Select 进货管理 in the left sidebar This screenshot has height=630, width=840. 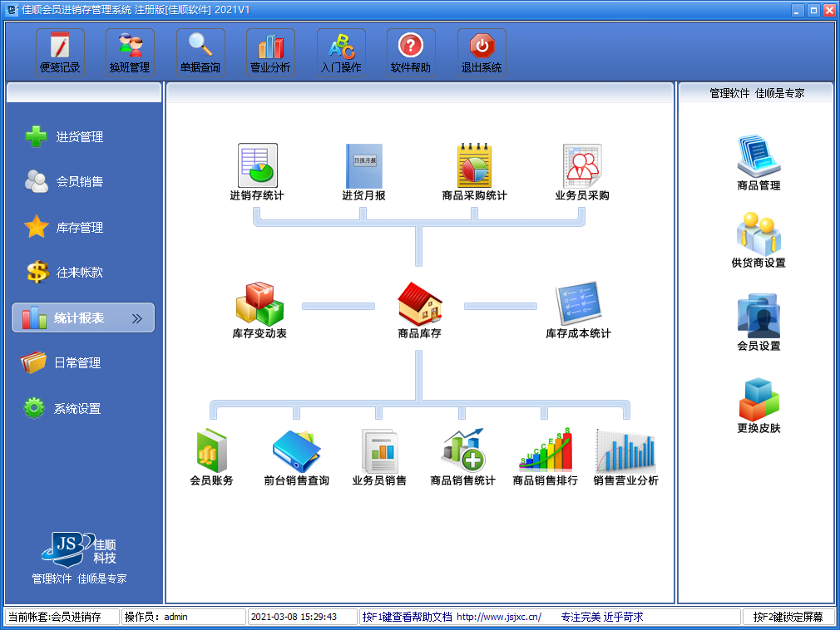pos(64,136)
